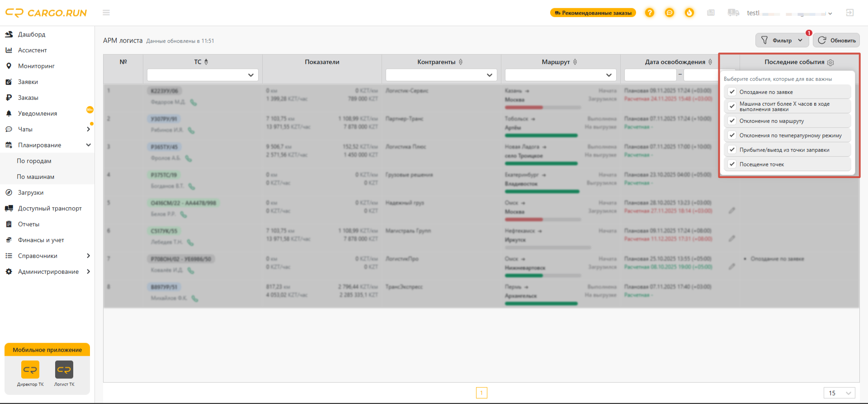Change rows per page from 15
The image size is (868, 404).
pos(840,393)
